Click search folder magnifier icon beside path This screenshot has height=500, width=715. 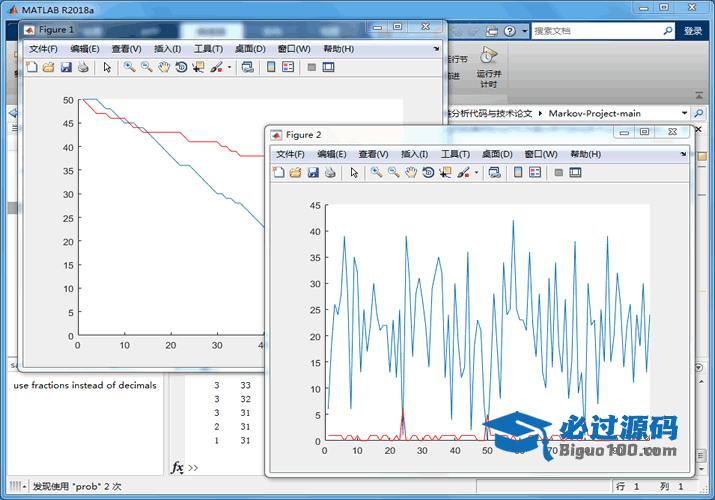tap(699, 113)
